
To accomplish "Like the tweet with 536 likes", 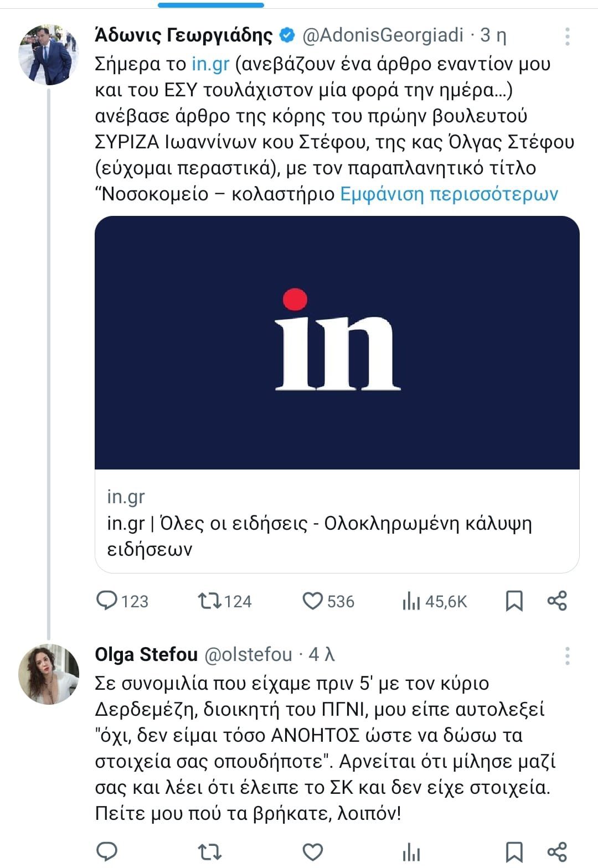I will (x=313, y=601).
